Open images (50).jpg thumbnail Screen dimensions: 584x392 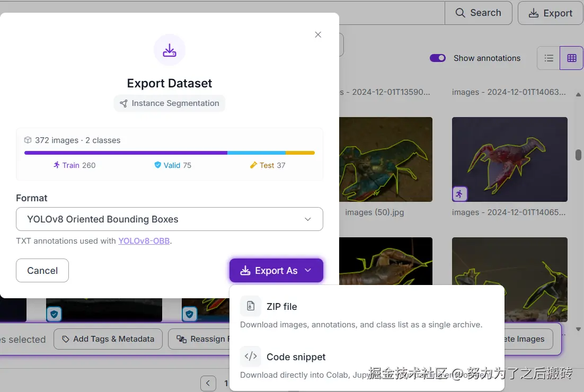(x=386, y=159)
